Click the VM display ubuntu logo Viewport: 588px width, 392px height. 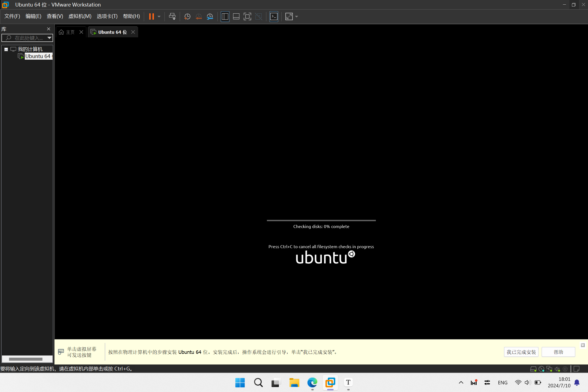coord(325,257)
